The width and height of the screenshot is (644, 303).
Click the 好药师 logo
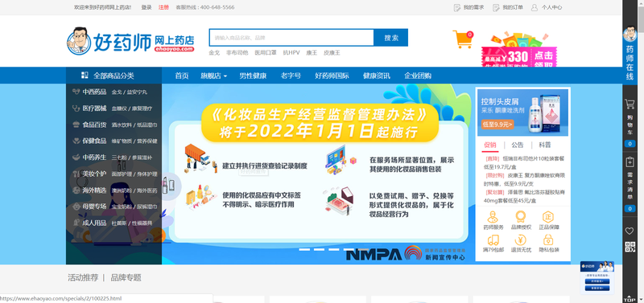tap(130, 41)
